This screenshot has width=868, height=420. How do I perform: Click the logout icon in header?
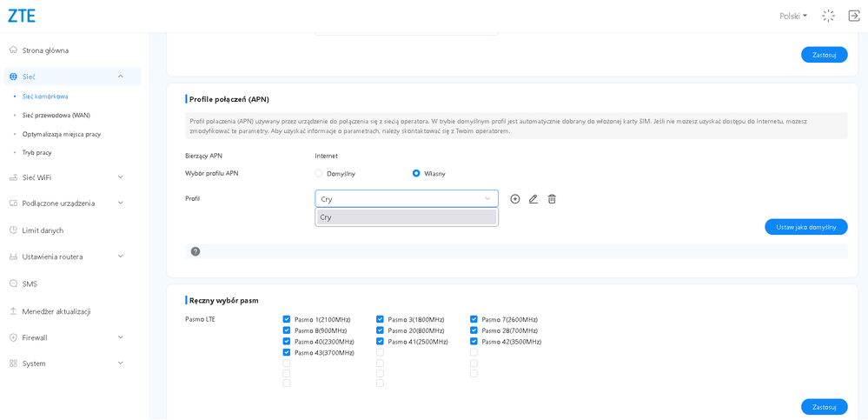click(853, 16)
